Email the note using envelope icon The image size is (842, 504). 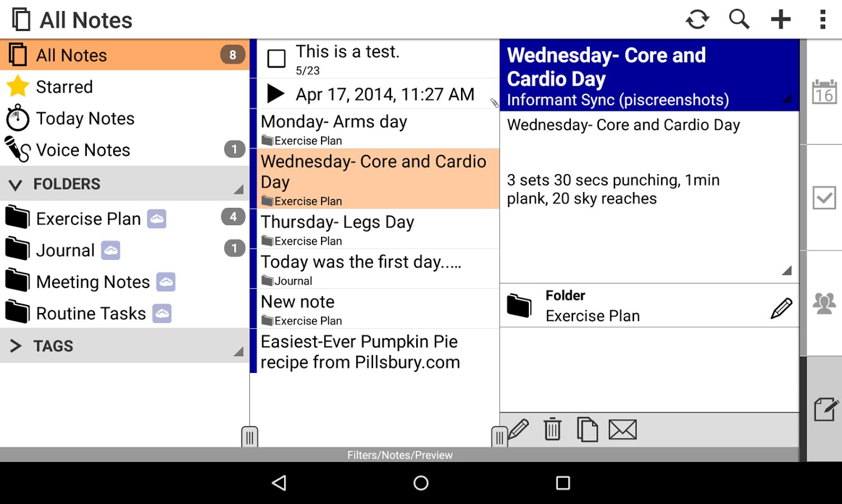coord(622,430)
